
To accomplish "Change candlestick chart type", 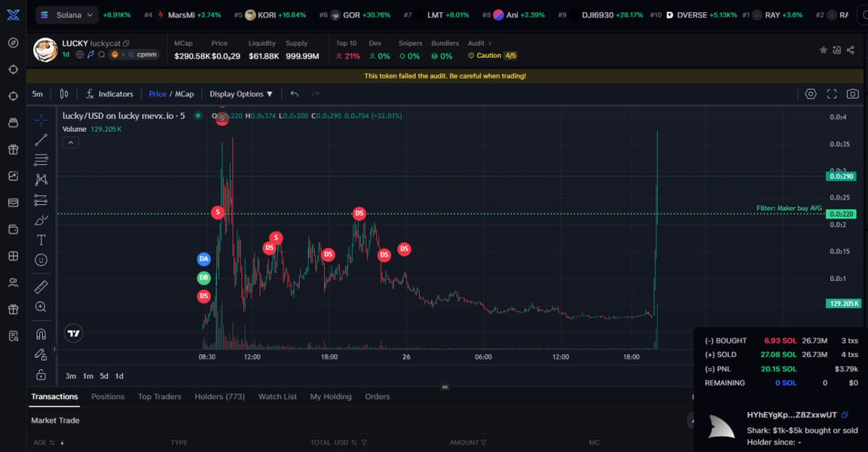I will click(x=64, y=94).
